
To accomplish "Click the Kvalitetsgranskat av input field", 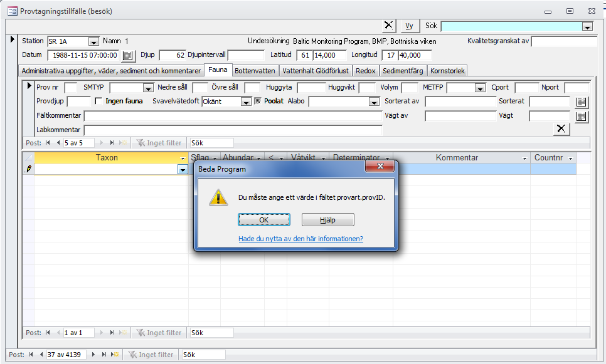I will pyautogui.click(x=564, y=41).
